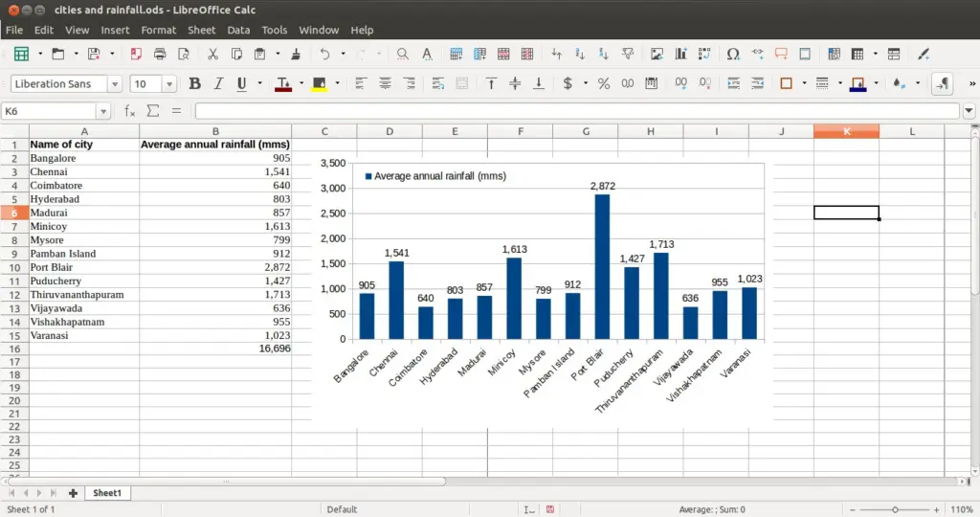Click the Open file folder icon

[58, 55]
